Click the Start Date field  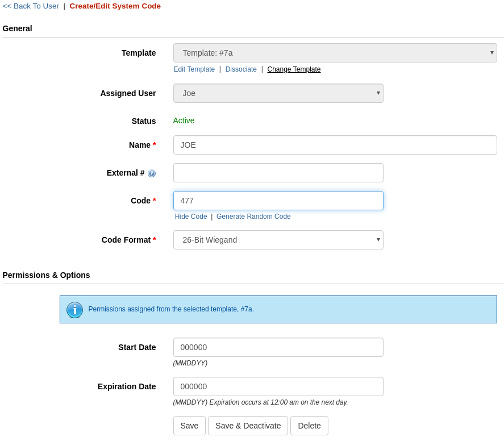[x=278, y=347]
